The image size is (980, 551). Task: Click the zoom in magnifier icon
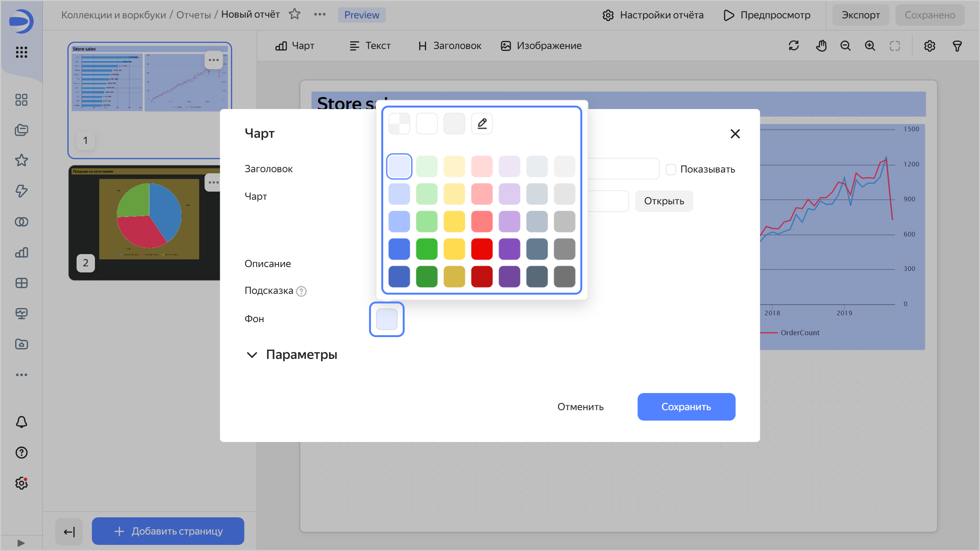(x=870, y=46)
